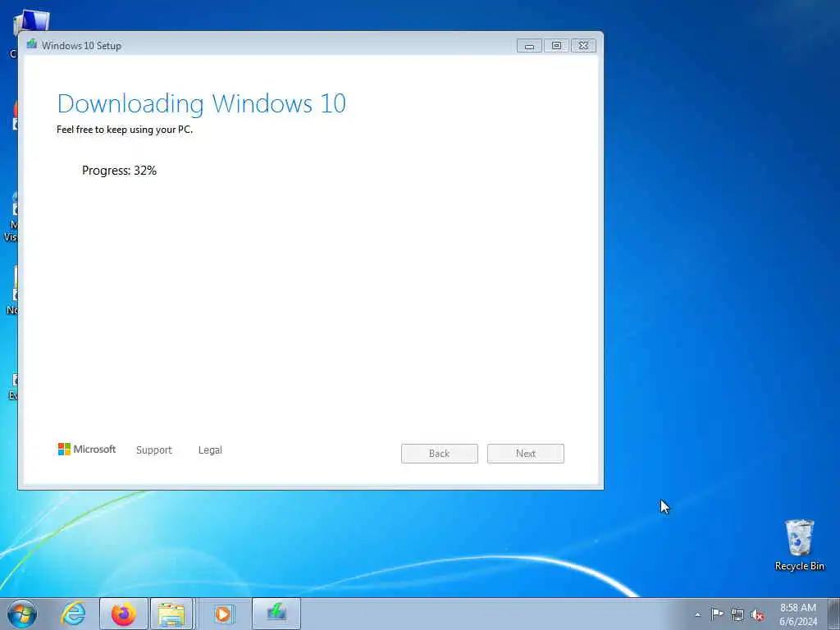
Task: Open muted volume speaker tray icon
Action: pos(757,614)
